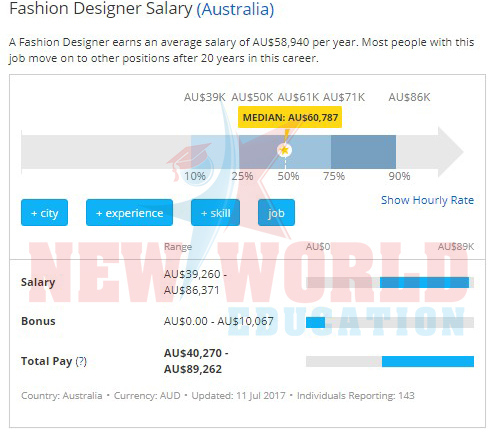Click the Bonus range bar
Screen dimensions: 497x429
(x=390, y=322)
